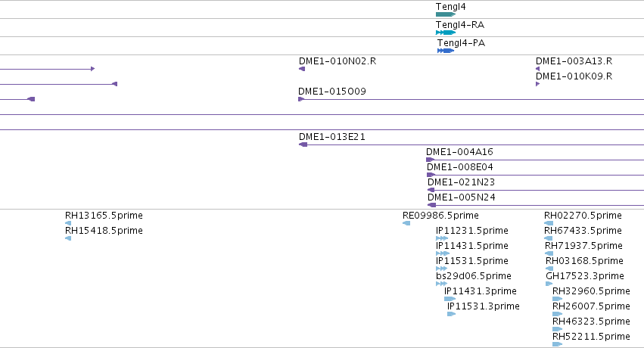Open the DME1-004A16 feature label
The image size is (644, 348).
coord(459,152)
